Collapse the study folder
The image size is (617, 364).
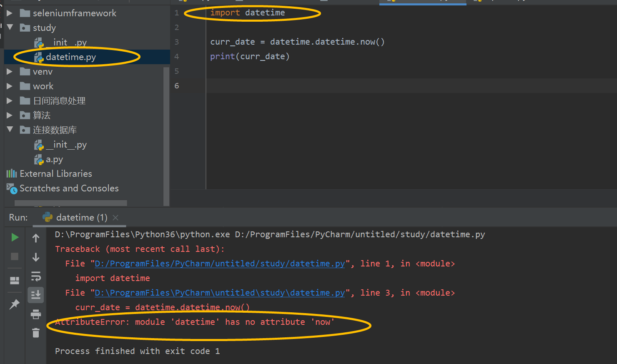(10, 28)
